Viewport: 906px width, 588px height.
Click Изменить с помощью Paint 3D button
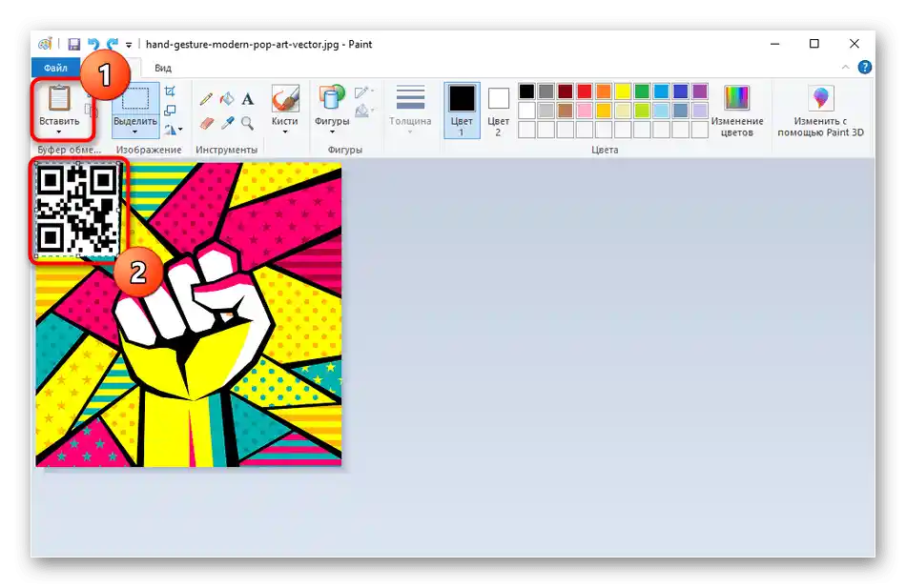pos(821,111)
